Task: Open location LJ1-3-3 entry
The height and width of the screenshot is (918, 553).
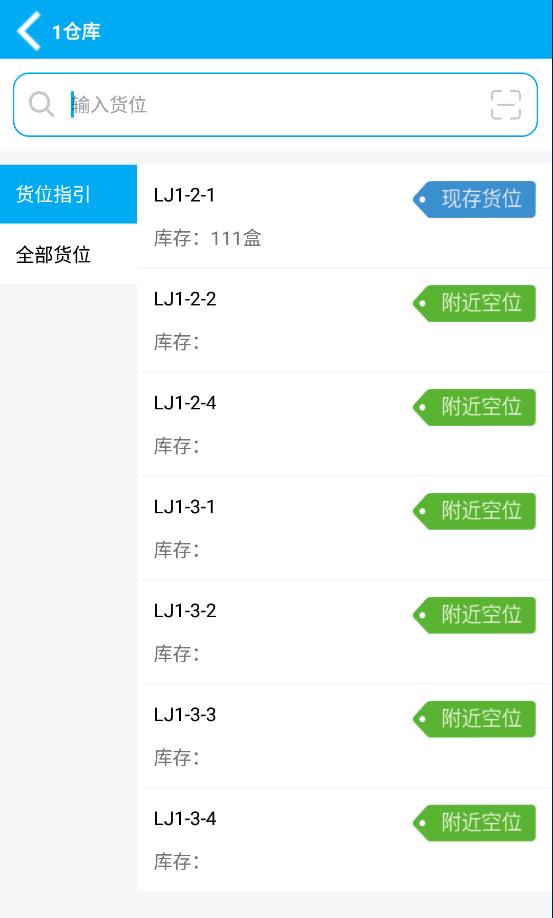Action: coord(345,736)
